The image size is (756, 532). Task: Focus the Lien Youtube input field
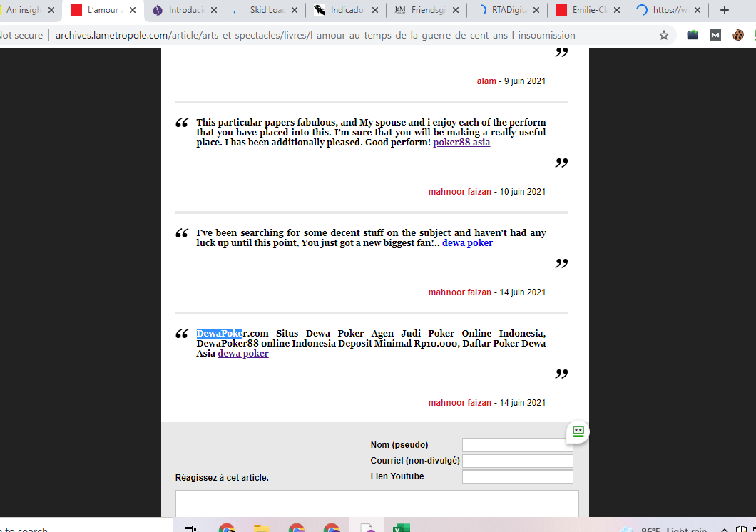(x=517, y=476)
